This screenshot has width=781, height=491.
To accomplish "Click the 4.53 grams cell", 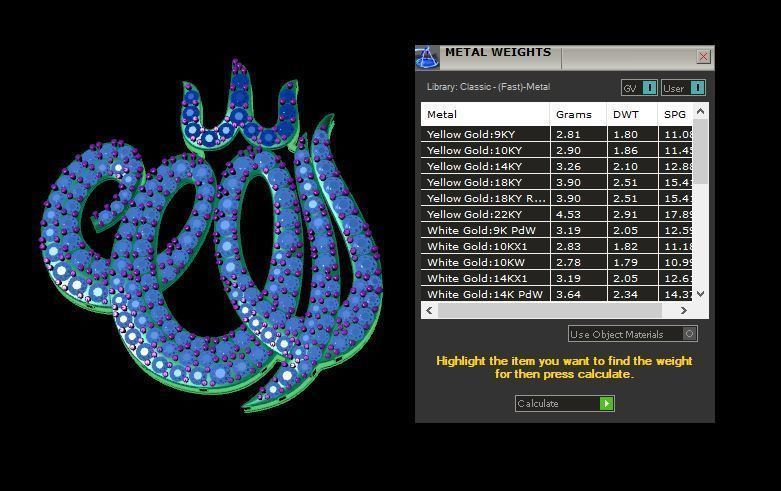I will tap(578, 214).
